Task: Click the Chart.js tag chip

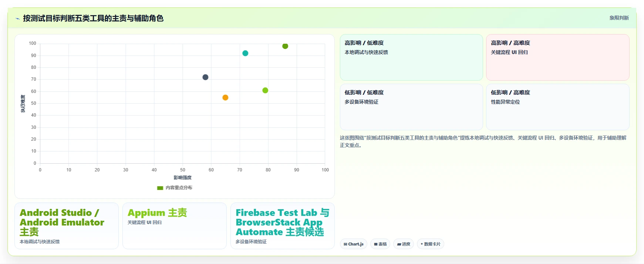Action: pyautogui.click(x=354, y=244)
